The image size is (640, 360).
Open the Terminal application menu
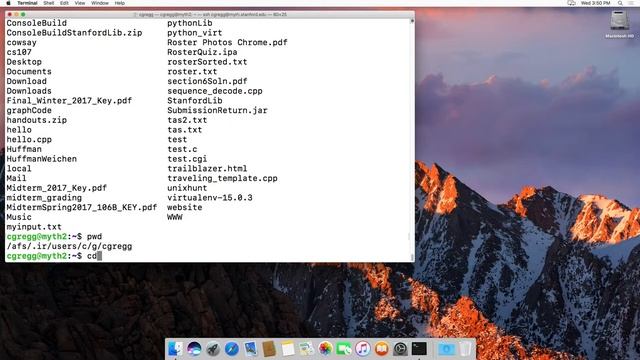27,3
